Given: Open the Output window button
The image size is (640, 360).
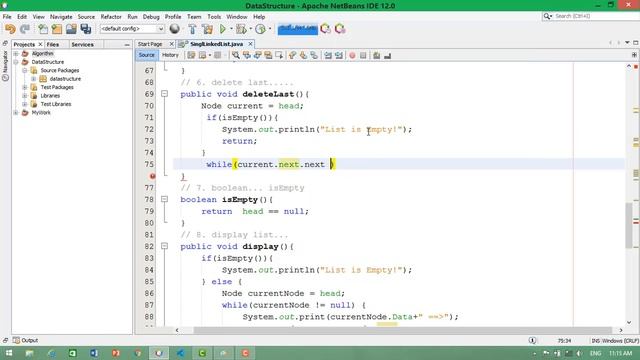Looking at the screenshot, I should 25,340.
